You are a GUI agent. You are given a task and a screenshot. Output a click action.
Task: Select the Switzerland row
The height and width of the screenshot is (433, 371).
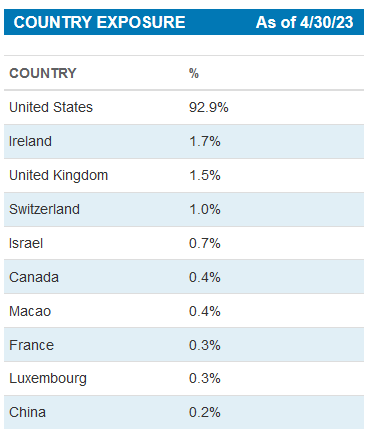click(x=184, y=209)
